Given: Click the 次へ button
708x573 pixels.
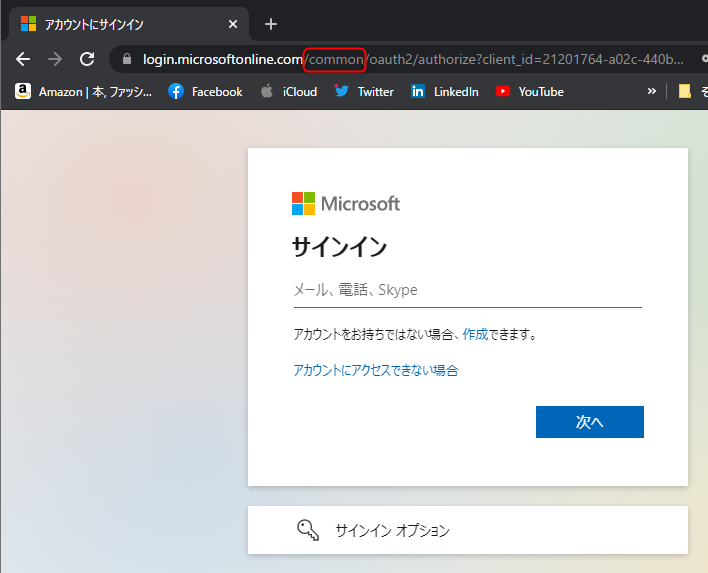Looking at the screenshot, I should tap(590, 422).
